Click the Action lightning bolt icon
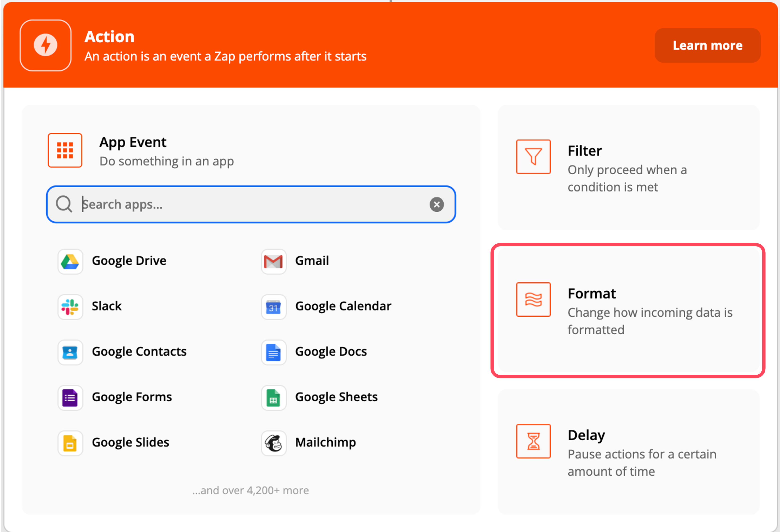The height and width of the screenshot is (532, 780). coord(45,45)
